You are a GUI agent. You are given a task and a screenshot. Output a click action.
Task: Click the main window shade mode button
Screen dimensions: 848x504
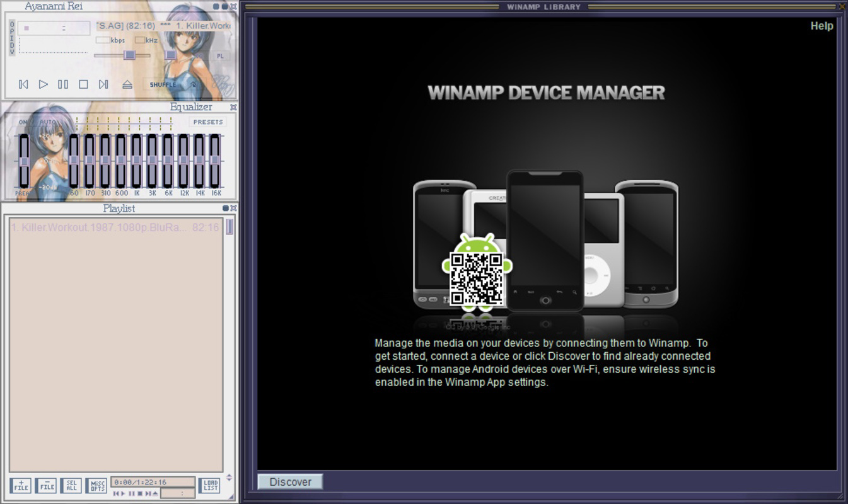225,6
